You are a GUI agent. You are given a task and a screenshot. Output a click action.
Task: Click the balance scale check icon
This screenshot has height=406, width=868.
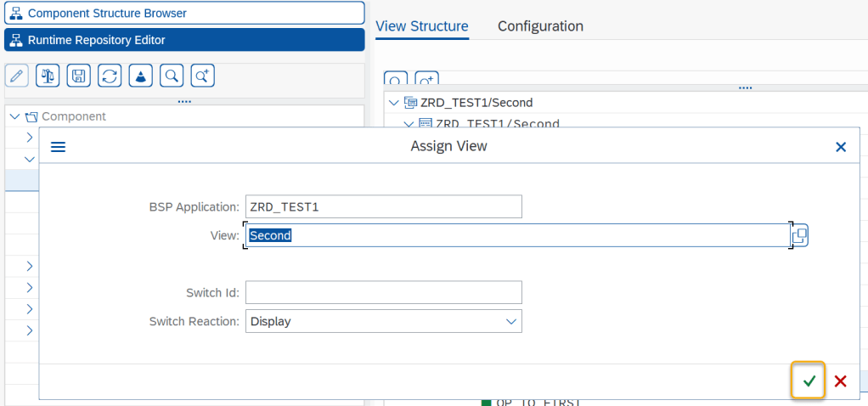click(x=48, y=76)
